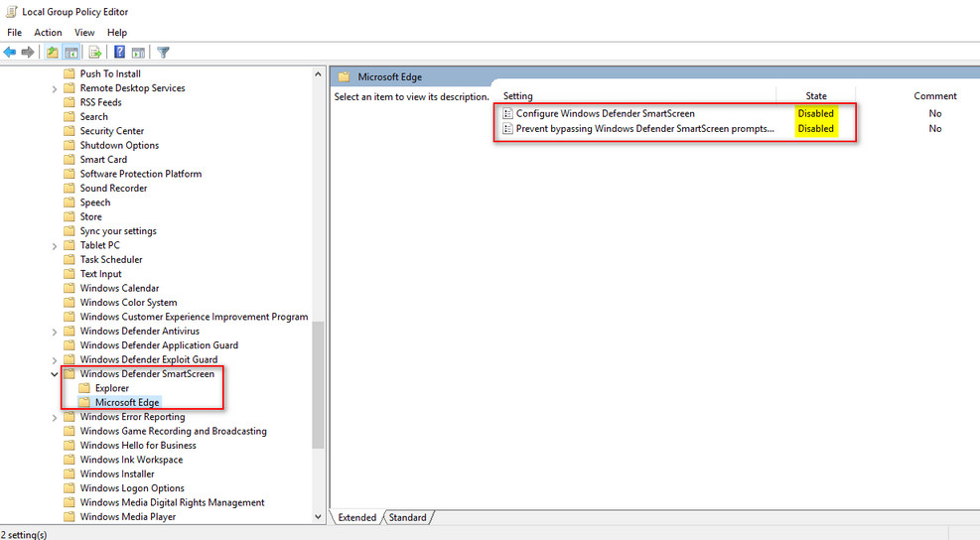The image size is (980, 540).
Task: Click the folder icon beside Task Scheduler
Action: click(x=70, y=259)
